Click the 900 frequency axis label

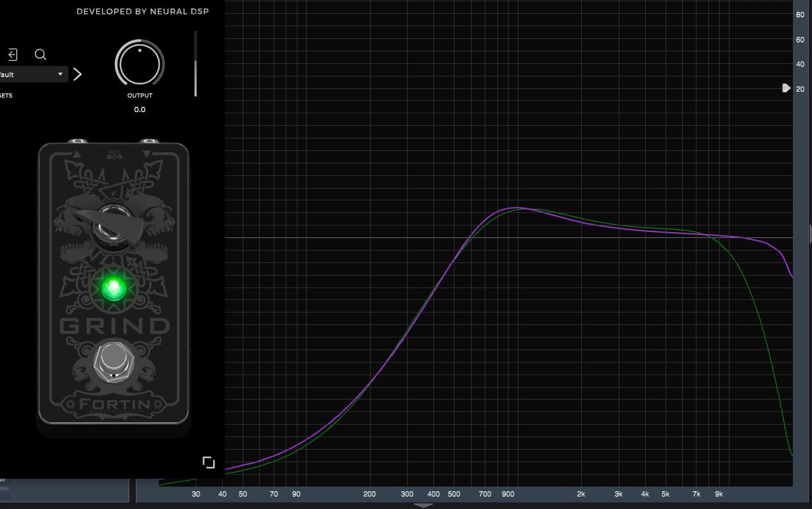(508, 494)
